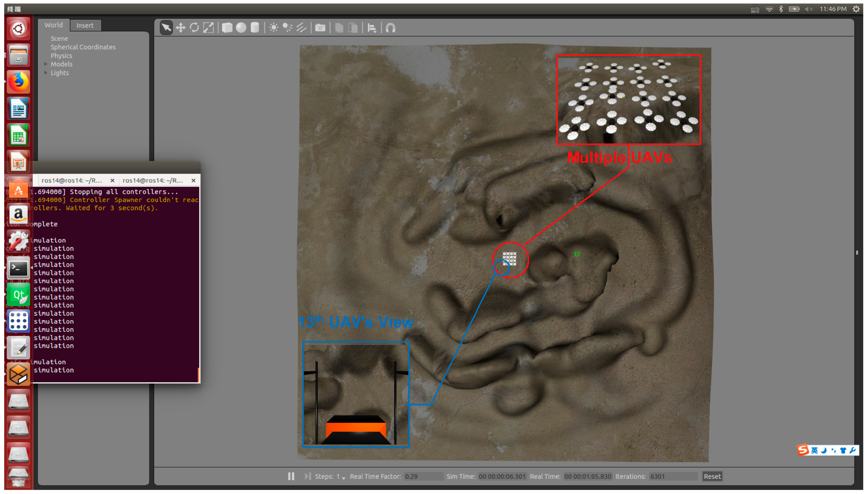Expand the Models tree item

click(46, 64)
